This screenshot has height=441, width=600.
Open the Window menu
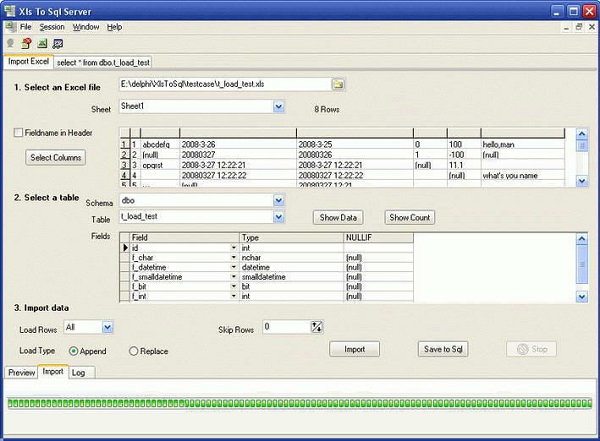click(x=86, y=27)
